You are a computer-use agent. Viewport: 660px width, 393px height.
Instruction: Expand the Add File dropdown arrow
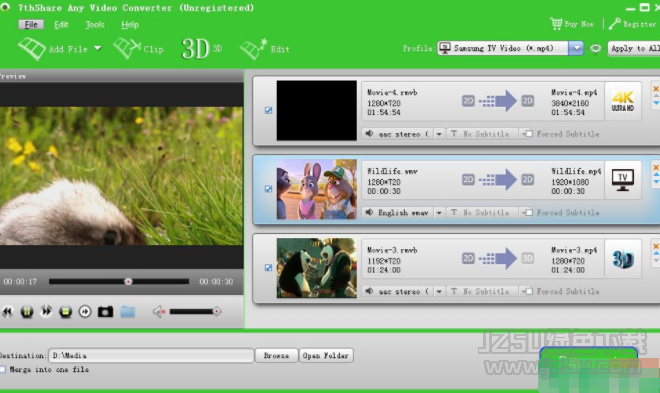tap(98, 48)
